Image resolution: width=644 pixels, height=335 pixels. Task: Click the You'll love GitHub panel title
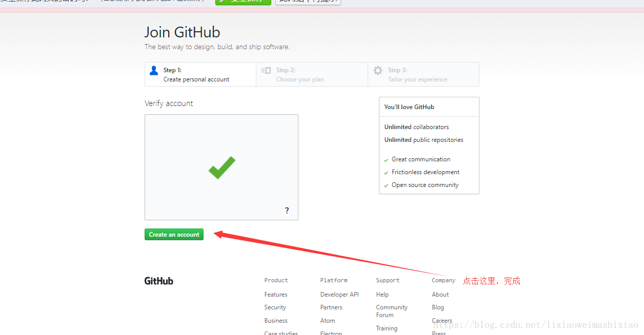tap(409, 107)
